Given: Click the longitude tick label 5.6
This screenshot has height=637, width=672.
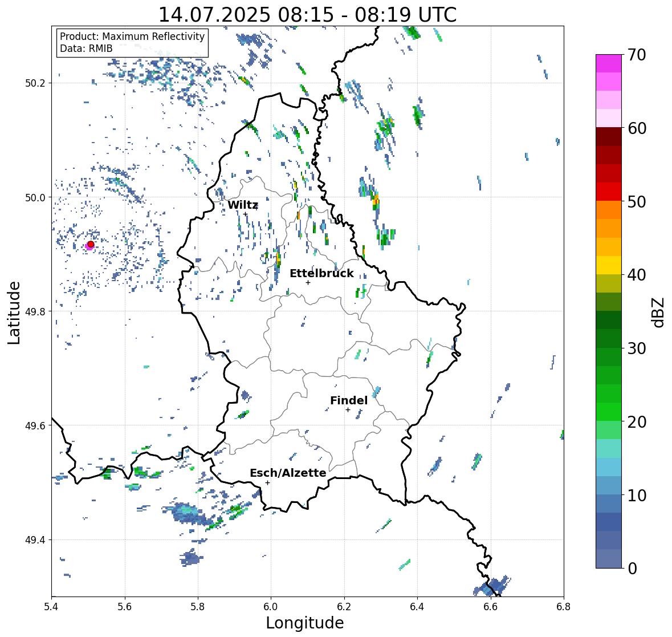Looking at the screenshot, I should 125,607.
